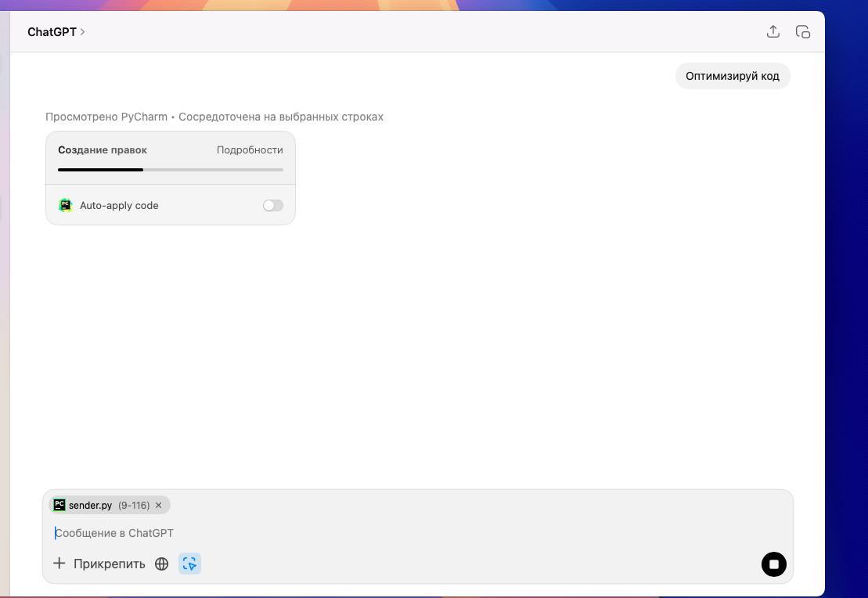Click the sender.py PyCharm file icon
Screen dimensions: 868x598
tap(59, 505)
